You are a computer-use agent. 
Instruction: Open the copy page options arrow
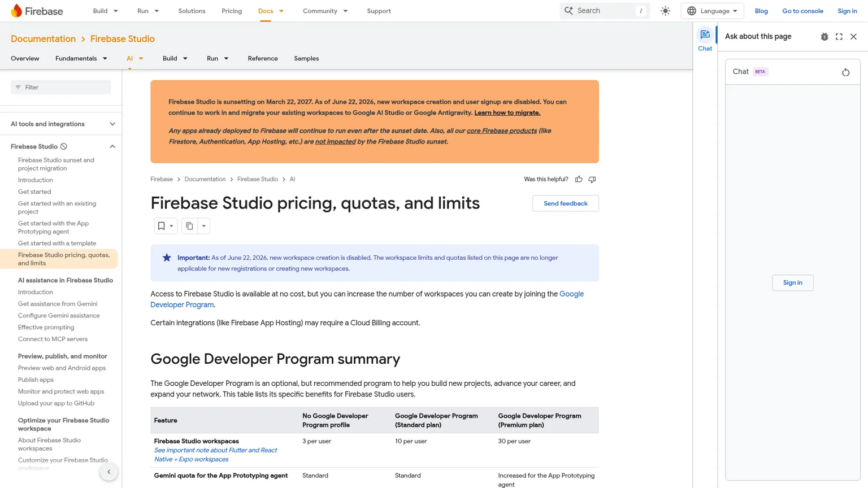204,226
